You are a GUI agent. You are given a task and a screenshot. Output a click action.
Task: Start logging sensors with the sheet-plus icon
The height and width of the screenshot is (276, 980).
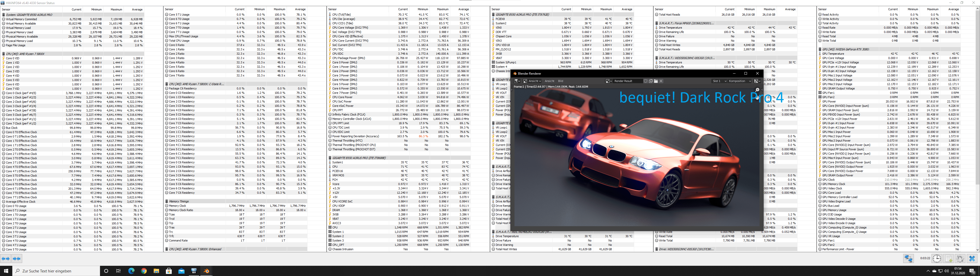click(x=948, y=258)
